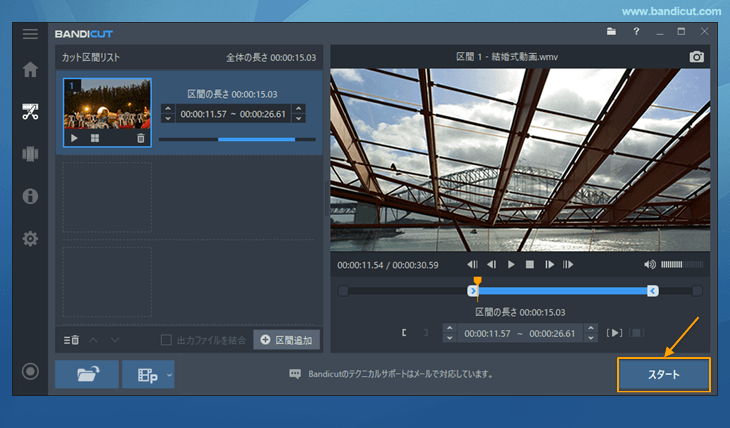
Task: Click the BANDICUT logo
Action: [x=84, y=34]
